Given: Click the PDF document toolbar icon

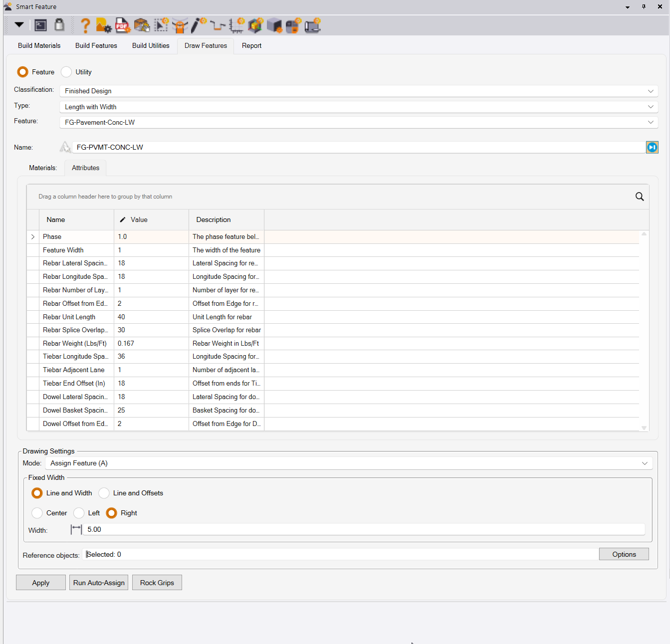Looking at the screenshot, I should click(122, 25).
